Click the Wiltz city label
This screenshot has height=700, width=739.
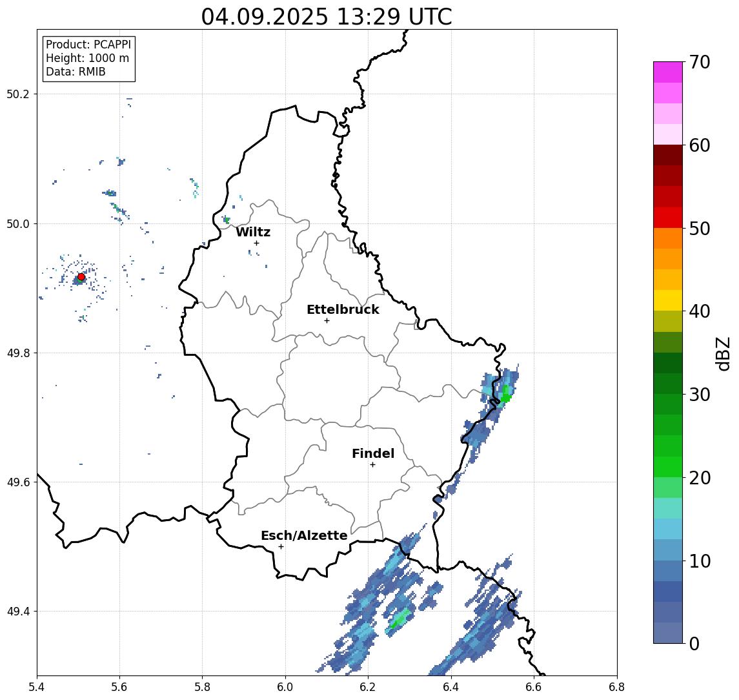[253, 232]
